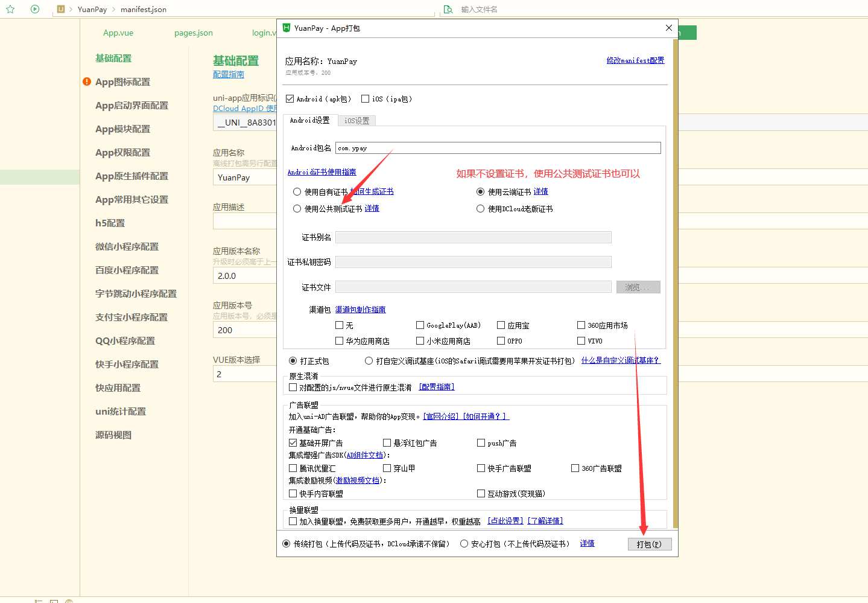868x603 pixels.
Task: Check 互动游戏(变现猫) checkbox
Action: point(481,494)
